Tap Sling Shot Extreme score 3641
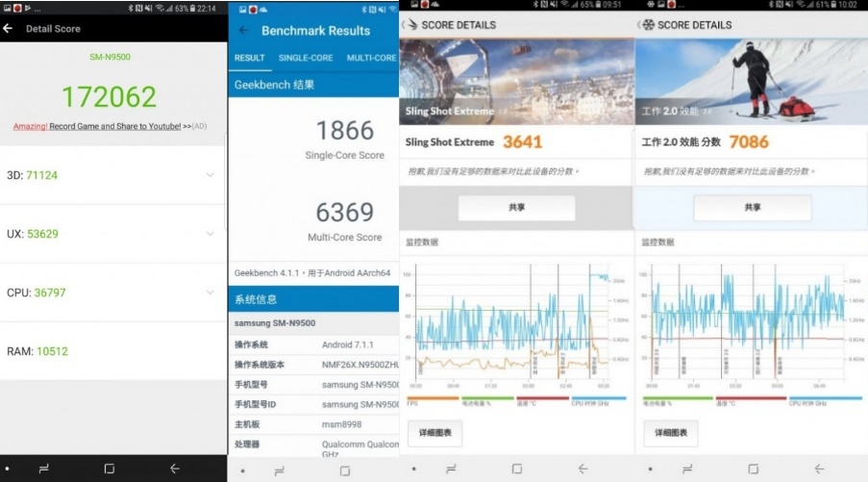 (523, 141)
